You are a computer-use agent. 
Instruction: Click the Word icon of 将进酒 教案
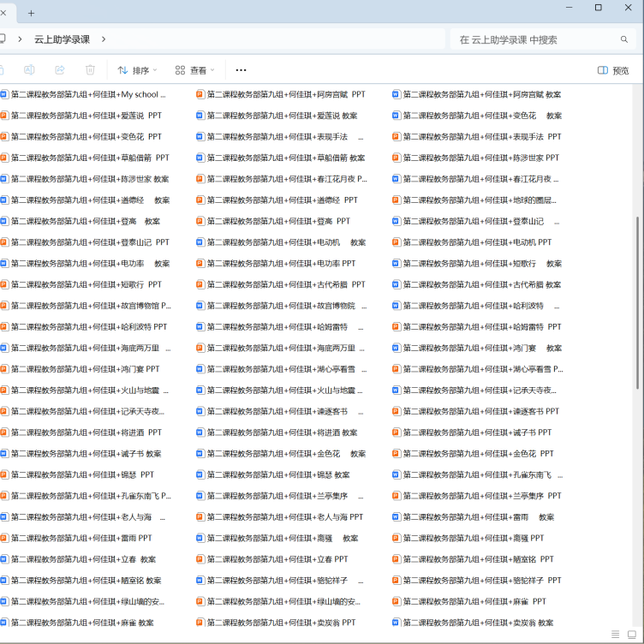(x=200, y=432)
